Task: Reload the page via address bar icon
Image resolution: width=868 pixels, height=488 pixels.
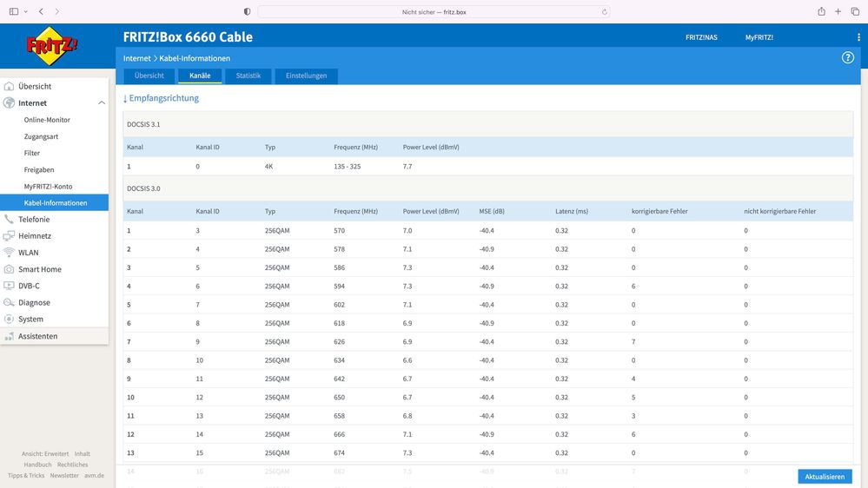Action: [x=605, y=11]
